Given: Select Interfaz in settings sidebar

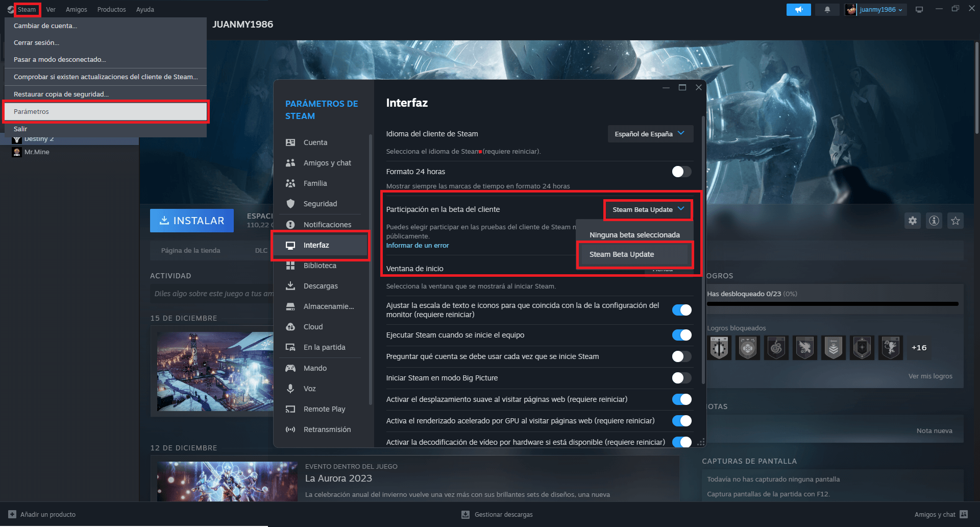Looking at the screenshot, I should coord(320,245).
